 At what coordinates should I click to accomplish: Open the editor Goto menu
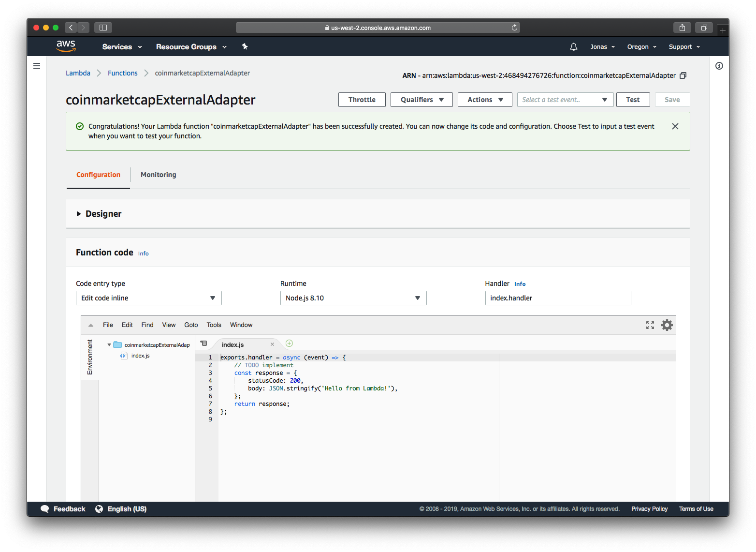191,325
